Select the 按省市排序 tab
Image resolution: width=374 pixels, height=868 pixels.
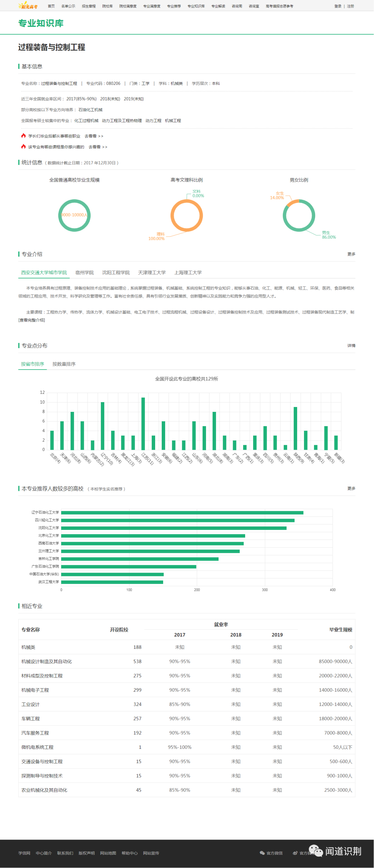coord(33,364)
